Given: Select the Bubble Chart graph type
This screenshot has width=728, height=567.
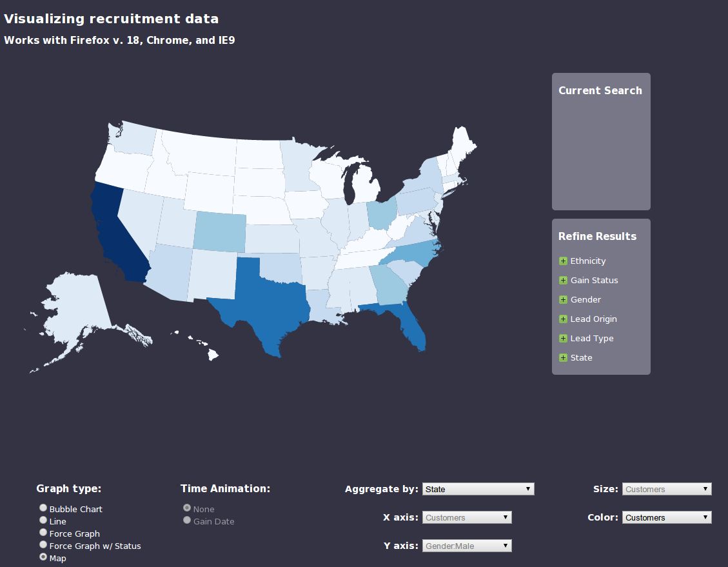Looking at the screenshot, I should click(x=43, y=508).
